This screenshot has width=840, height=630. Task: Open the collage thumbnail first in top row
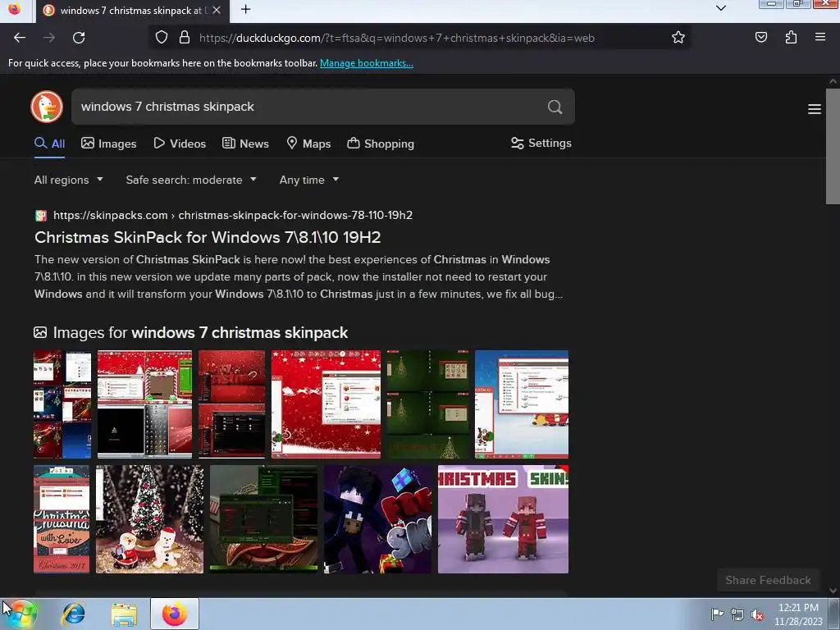pyautogui.click(x=62, y=404)
